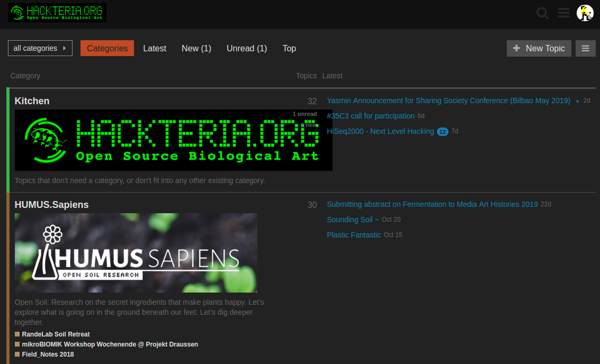This screenshot has height=364, width=600.
Task: Click the New Topic button
Action: tap(539, 48)
